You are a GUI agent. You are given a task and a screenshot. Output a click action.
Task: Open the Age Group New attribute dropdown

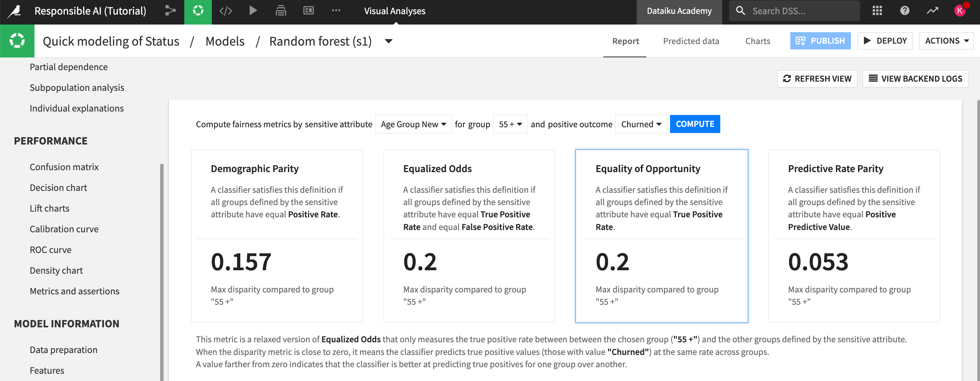click(x=413, y=124)
